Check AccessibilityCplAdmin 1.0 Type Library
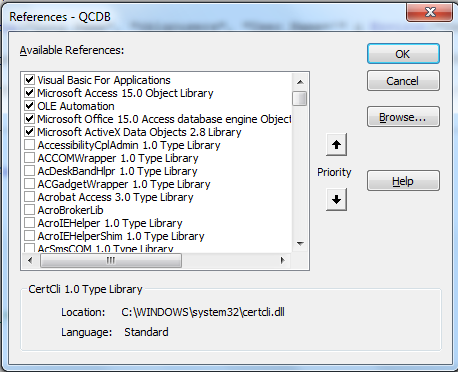458x372 pixels. pyautogui.click(x=29, y=145)
